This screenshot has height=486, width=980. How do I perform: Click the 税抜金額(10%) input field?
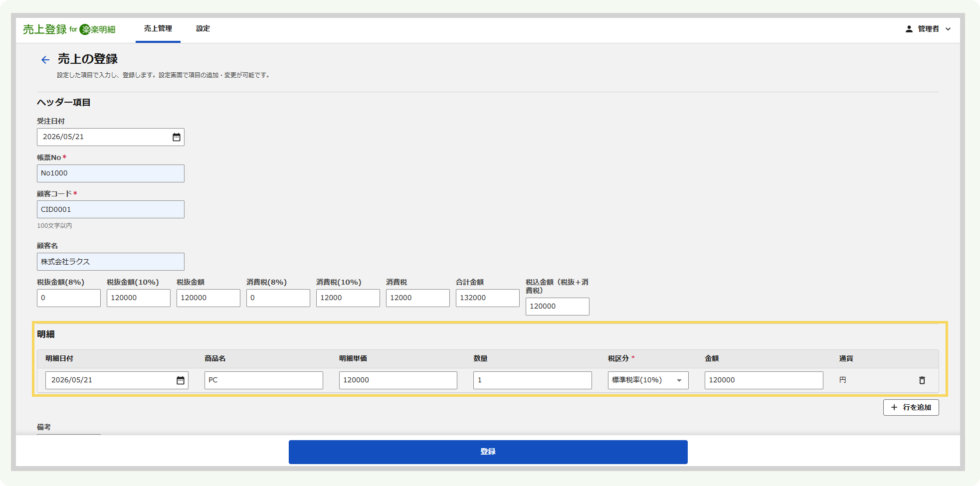139,298
